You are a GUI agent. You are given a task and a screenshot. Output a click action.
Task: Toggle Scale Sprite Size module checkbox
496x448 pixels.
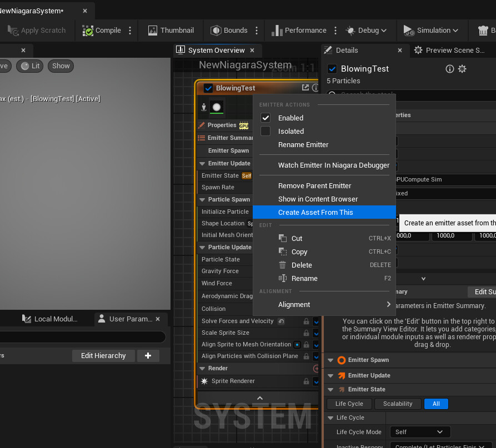click(315, 333)
